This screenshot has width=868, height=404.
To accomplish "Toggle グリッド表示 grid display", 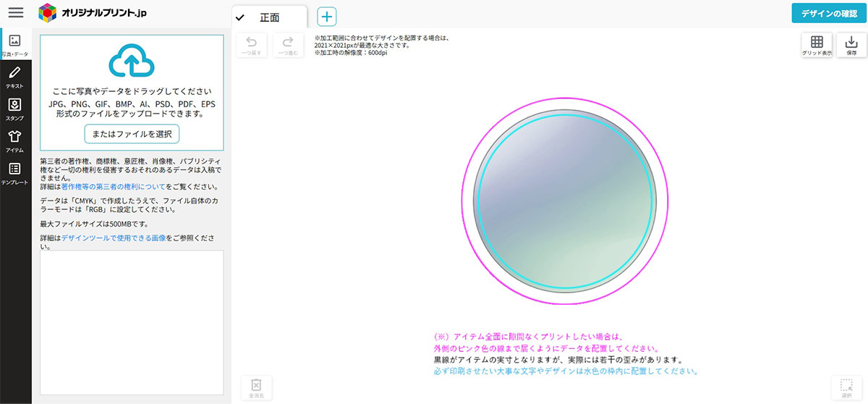I will (x=817, y=46).
